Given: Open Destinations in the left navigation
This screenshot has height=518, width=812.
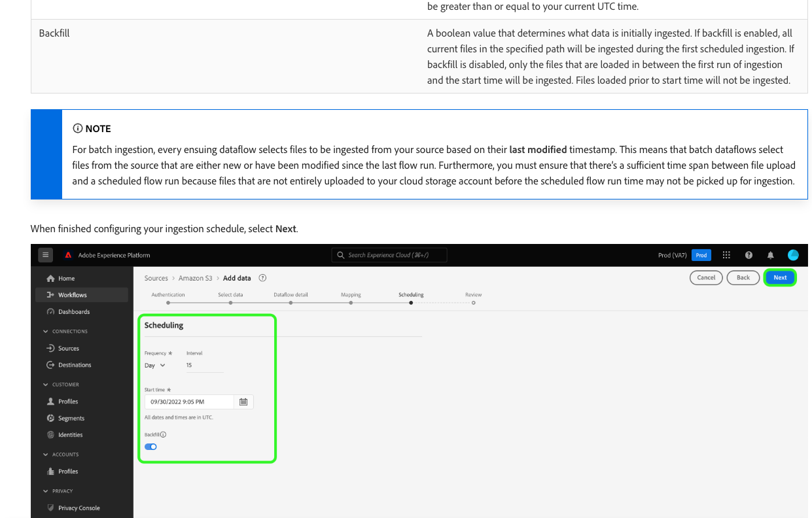Looking at the screenshot, I should click(73, 364).
